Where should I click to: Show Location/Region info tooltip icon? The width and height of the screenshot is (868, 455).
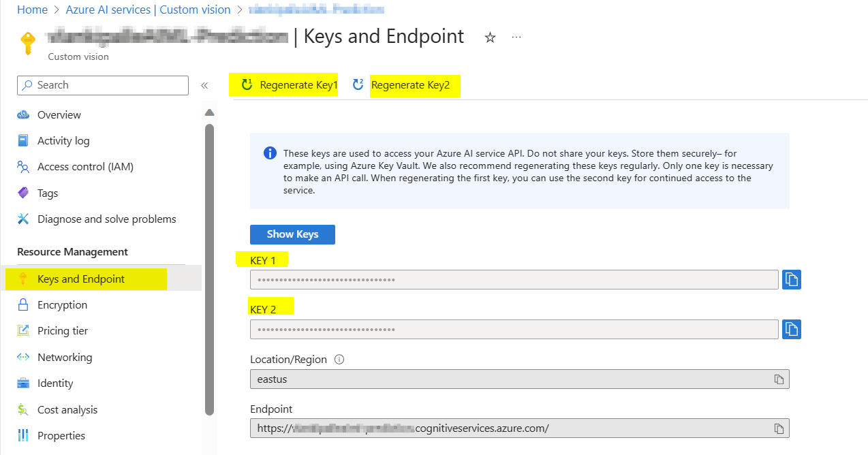coord(339,360)
